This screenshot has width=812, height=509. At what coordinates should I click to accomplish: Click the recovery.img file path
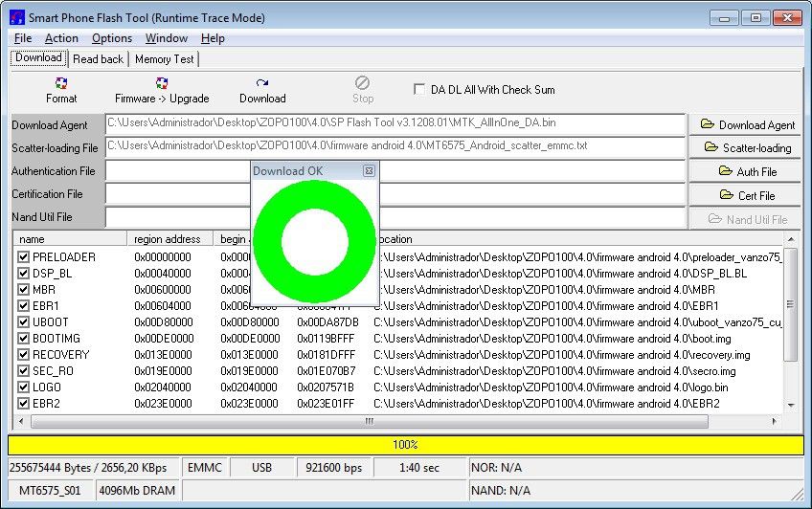(x=561, y=354)
